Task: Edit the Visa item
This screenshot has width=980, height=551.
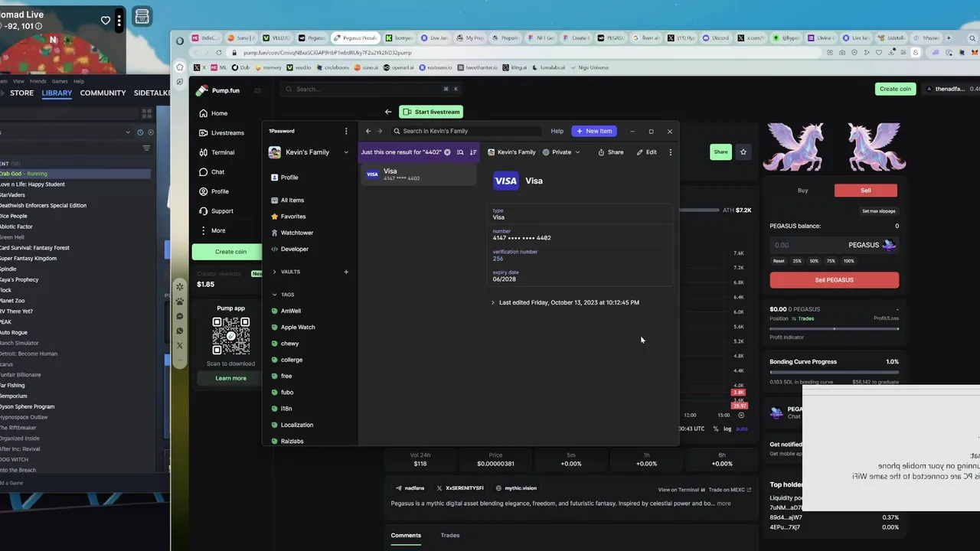Action: tap(647, 152)
